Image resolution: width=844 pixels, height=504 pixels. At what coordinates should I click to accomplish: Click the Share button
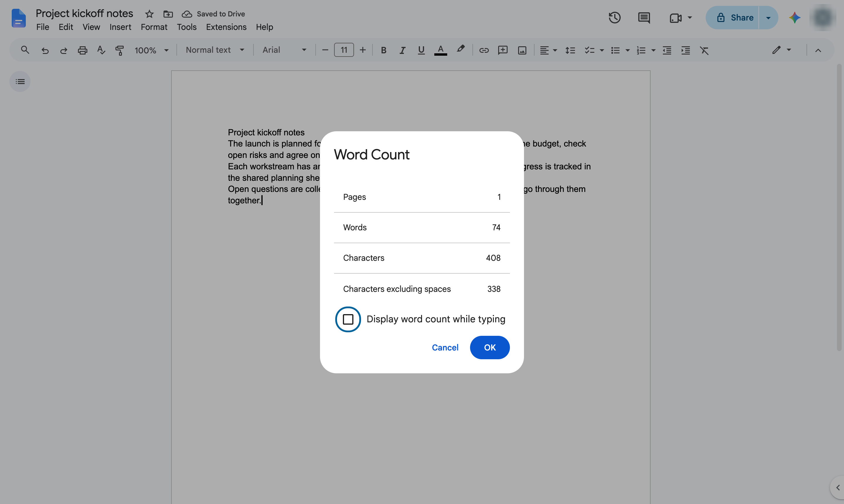coord(733,18)
